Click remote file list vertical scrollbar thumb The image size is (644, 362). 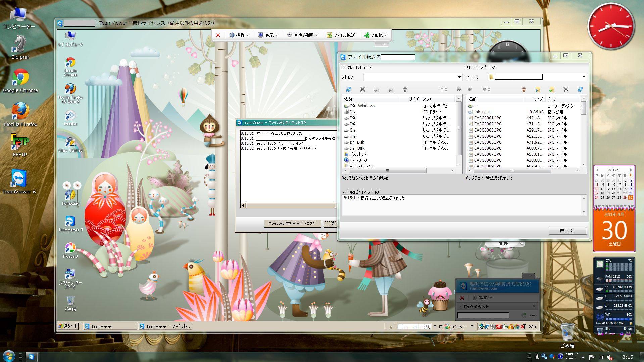tap(584, 108)
